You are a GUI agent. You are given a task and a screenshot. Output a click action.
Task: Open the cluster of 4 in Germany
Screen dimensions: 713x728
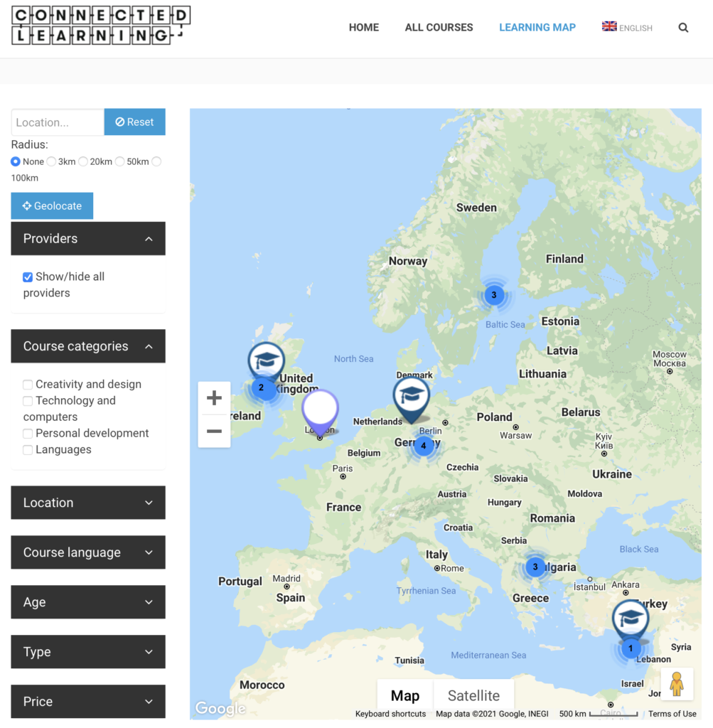tap(424, 446)
